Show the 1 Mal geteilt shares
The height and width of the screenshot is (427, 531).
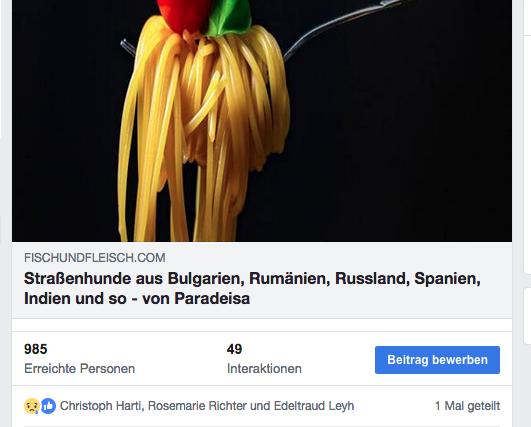pos(467,406)
